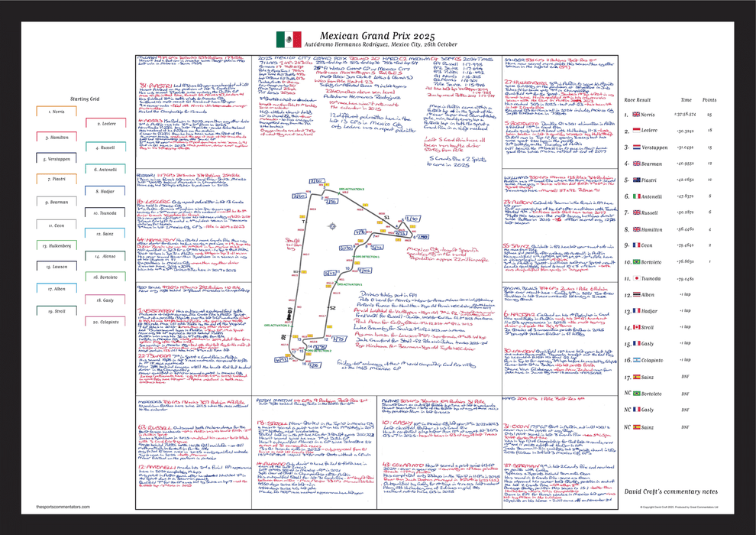Image resolution: width=756 pixels, height=535 pixels.
Task: Click the Canadian flag beside Stroll's result
Action: click(635, 327)
